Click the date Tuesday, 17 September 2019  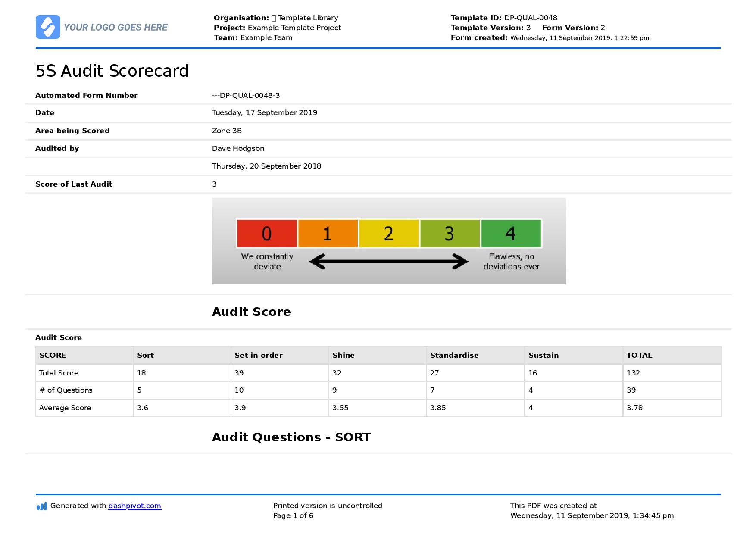(265, 112)
